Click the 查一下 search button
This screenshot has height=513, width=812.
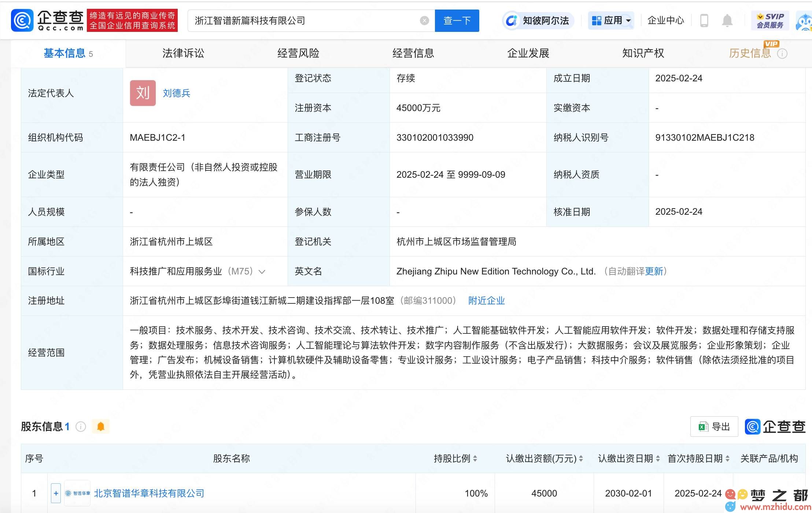point(457,21)
